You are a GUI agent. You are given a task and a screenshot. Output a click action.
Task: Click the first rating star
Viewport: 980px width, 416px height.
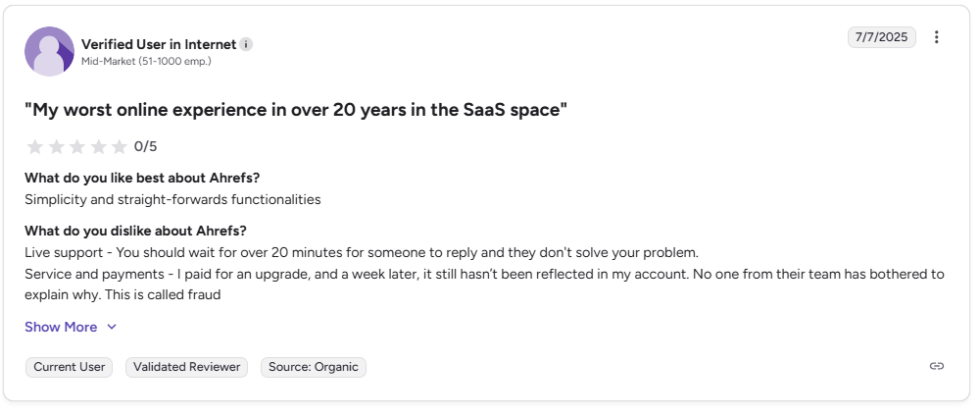coord(35,146)
